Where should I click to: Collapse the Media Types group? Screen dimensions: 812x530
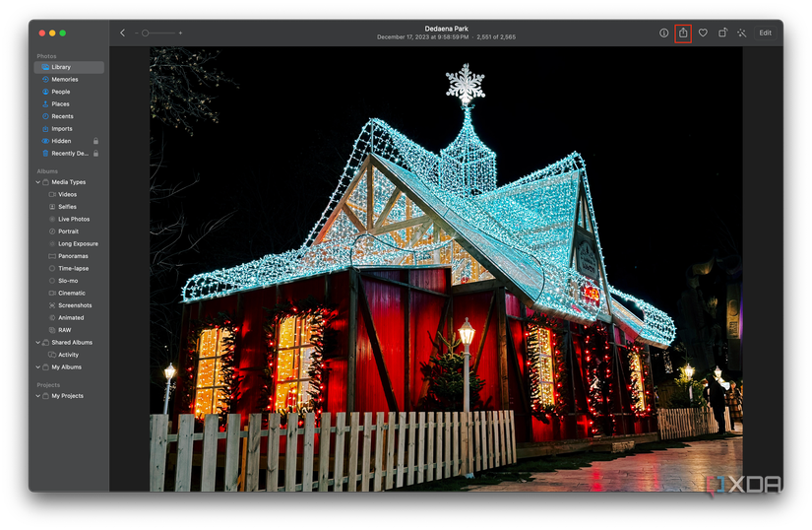[x=37, y=182]
